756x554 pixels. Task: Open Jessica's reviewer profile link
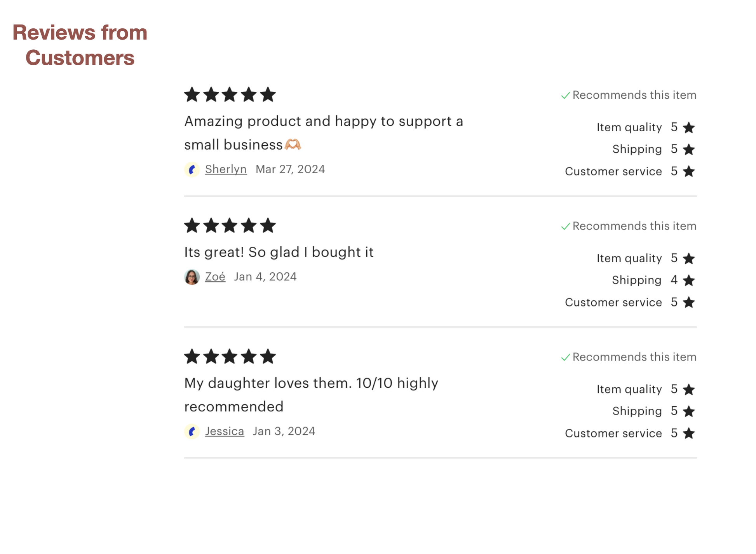(225, 431)
